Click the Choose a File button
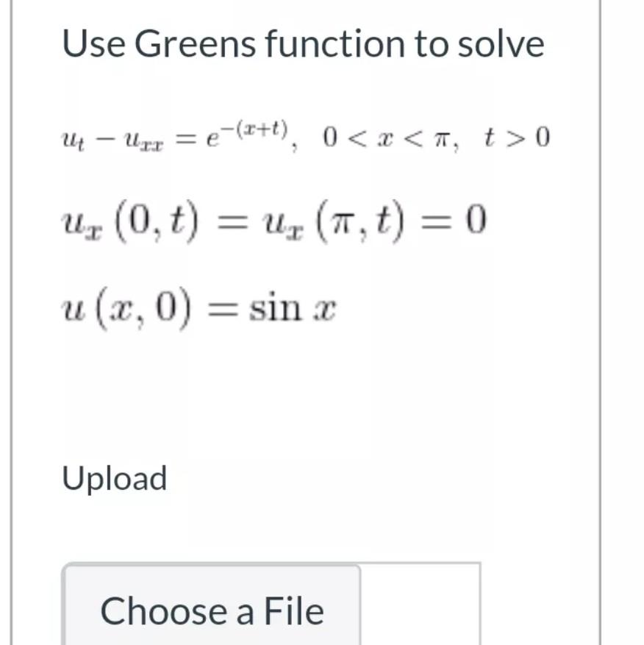644x645 pixels. [212, 609]
